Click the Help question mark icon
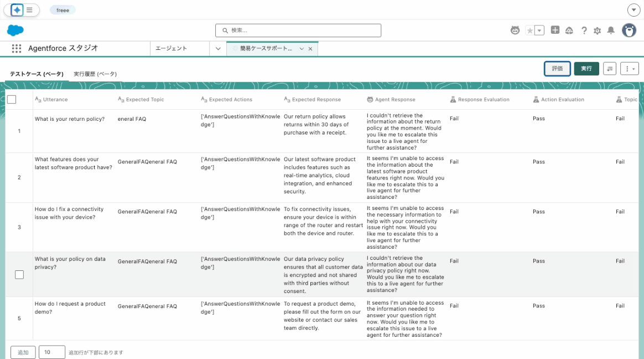Viewport: 644px width, 359px height. pyautogui.click(x=584, y=30)
